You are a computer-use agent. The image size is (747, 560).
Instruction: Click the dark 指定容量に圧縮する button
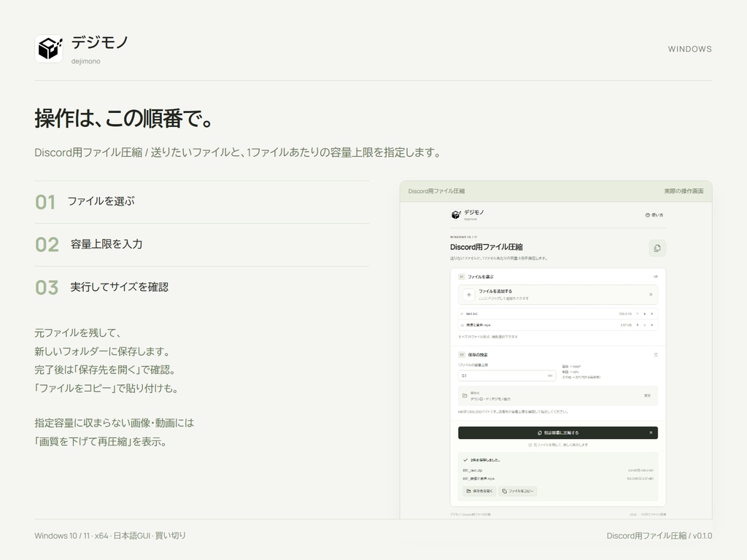click(x=557, y=433)
